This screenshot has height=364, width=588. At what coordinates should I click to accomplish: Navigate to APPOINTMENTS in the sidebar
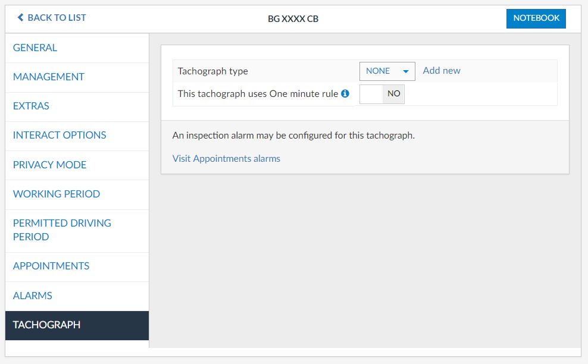(51, 266)
